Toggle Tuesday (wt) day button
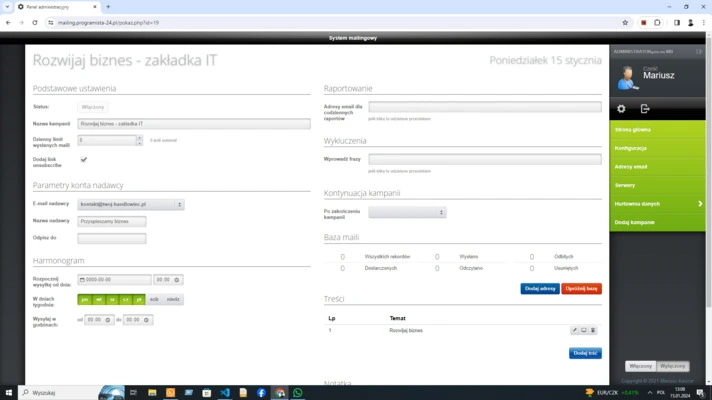712x400 pixels. pyautogui.click(x=99, y=299)
